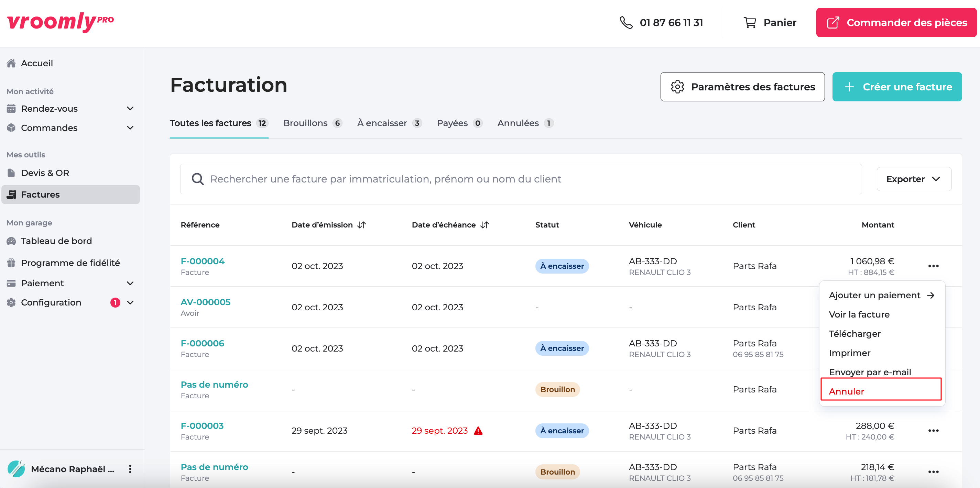Select Imprimer in the menu
The image size is (980, 488).
(850, 353)
